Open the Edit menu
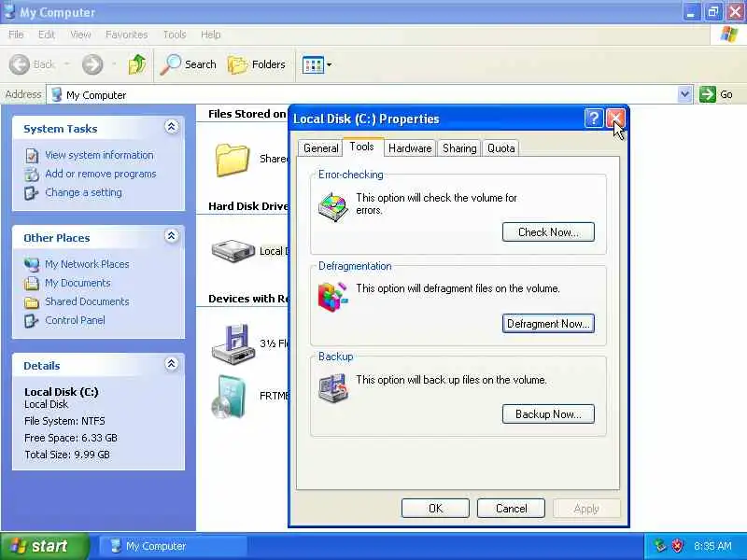Viewport: 747px width, 560px height. 46,35
